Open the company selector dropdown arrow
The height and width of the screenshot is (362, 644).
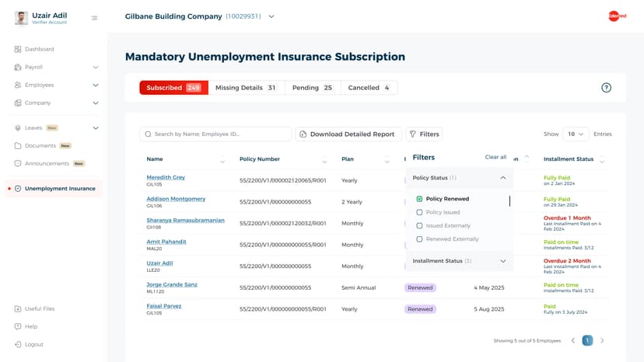click(x=271, y=16)
